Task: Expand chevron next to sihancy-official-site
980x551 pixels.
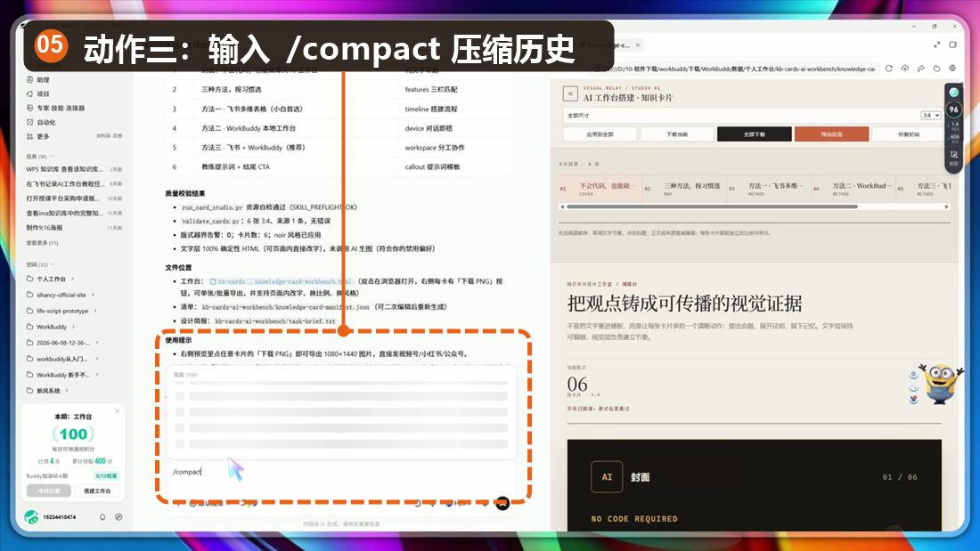Action: pos(94,295)
